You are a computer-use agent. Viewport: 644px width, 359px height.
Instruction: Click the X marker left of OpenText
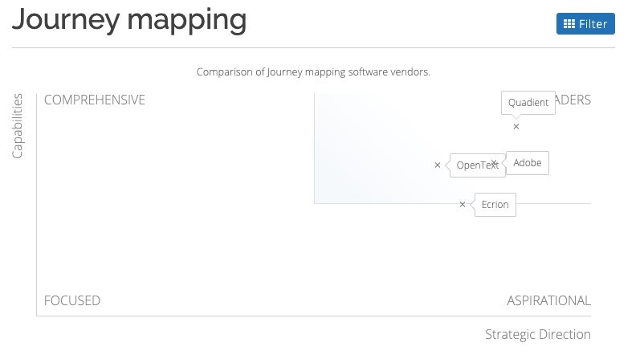438,165
